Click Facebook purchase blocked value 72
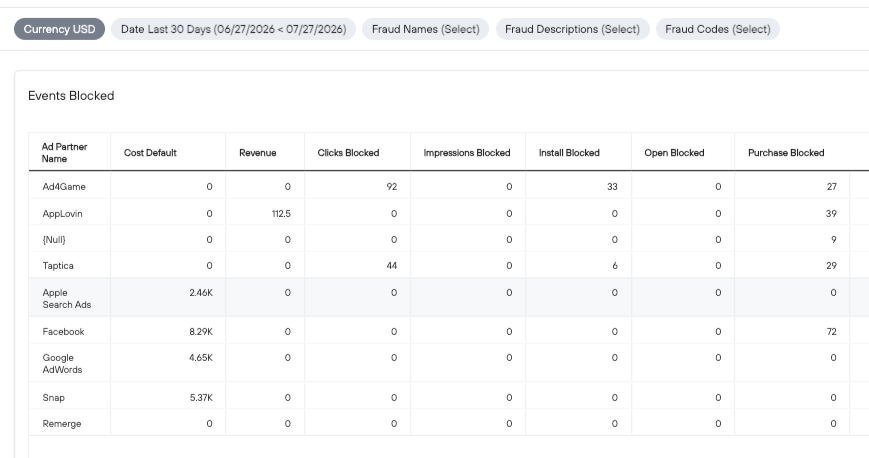The image size is (869, 458). (831, 332)
